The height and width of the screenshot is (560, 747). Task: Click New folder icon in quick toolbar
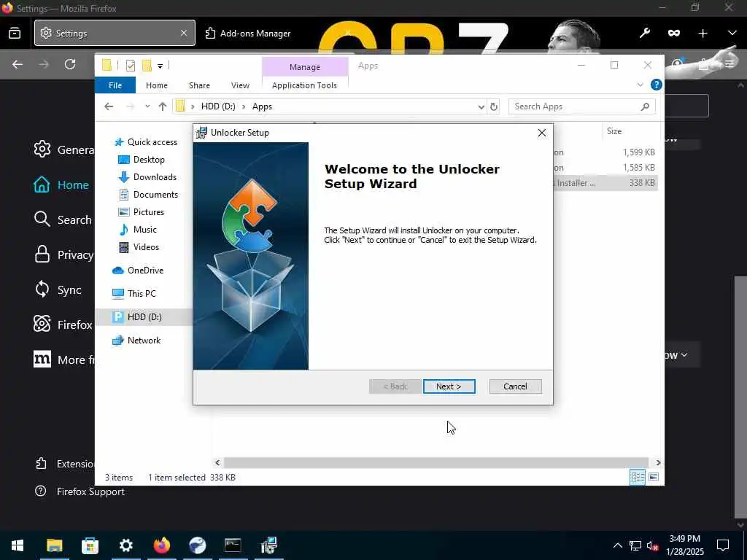147,66
